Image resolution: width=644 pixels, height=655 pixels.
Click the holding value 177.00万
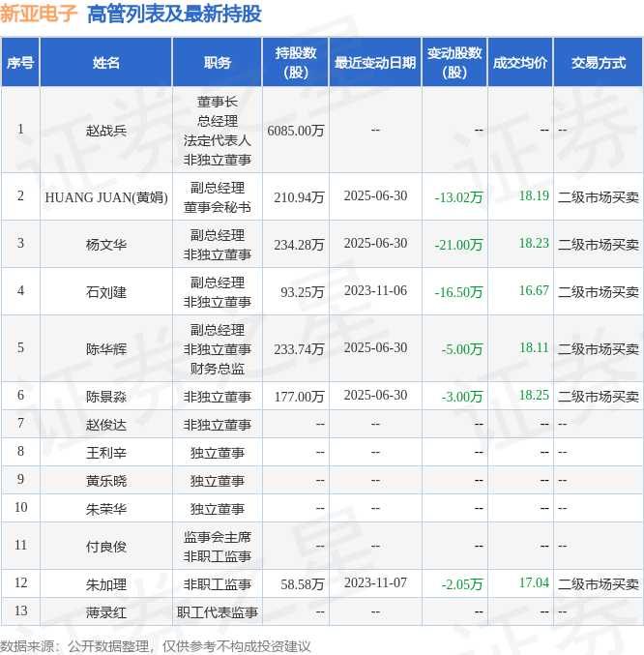click(x=299, y=397)
